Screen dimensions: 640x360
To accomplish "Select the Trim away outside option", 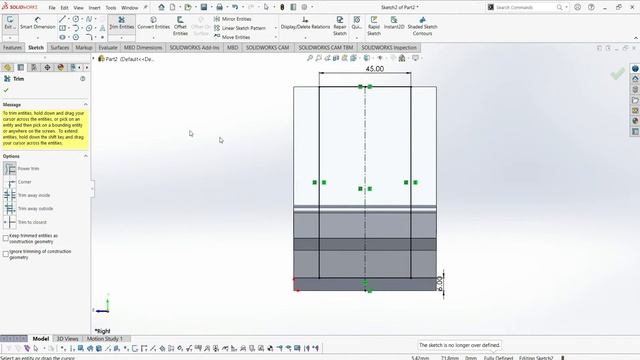I will [x=10, y=209].
